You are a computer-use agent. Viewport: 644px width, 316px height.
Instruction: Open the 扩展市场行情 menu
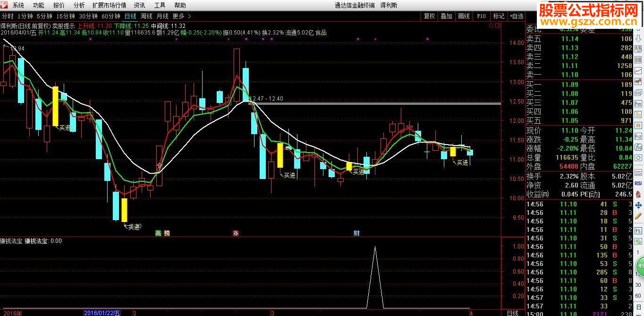pyautogui.click(x=109, y=5)
